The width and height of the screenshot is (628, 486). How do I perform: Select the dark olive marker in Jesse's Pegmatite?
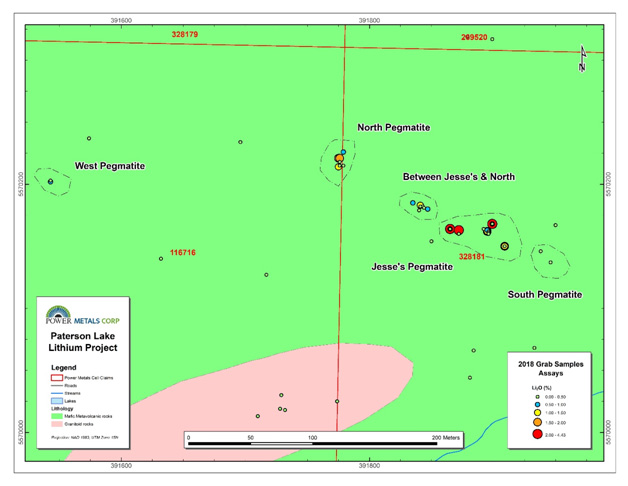[505, 246]
